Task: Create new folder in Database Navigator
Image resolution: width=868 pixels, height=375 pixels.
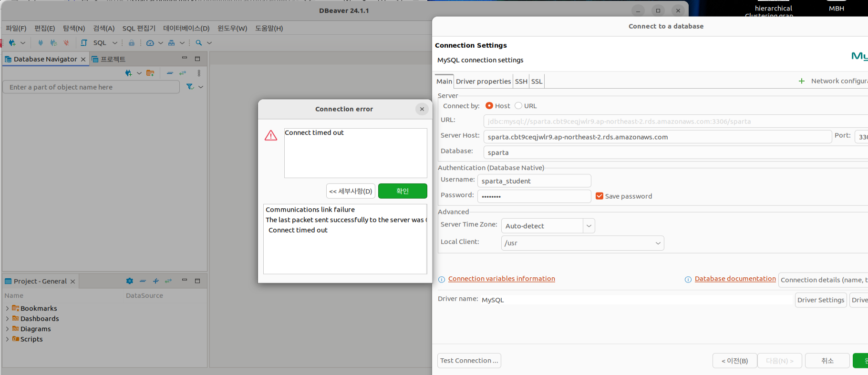Action: pos(150,73)
